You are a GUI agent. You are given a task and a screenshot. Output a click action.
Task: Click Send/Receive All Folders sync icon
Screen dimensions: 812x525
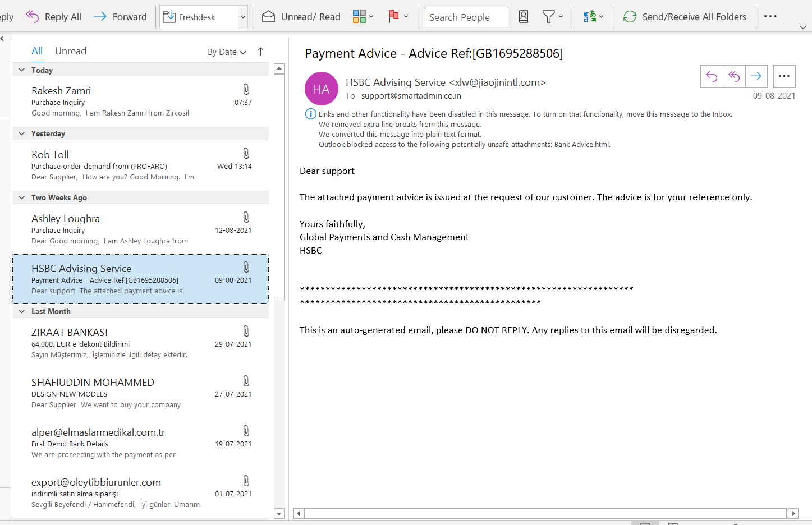630,17
